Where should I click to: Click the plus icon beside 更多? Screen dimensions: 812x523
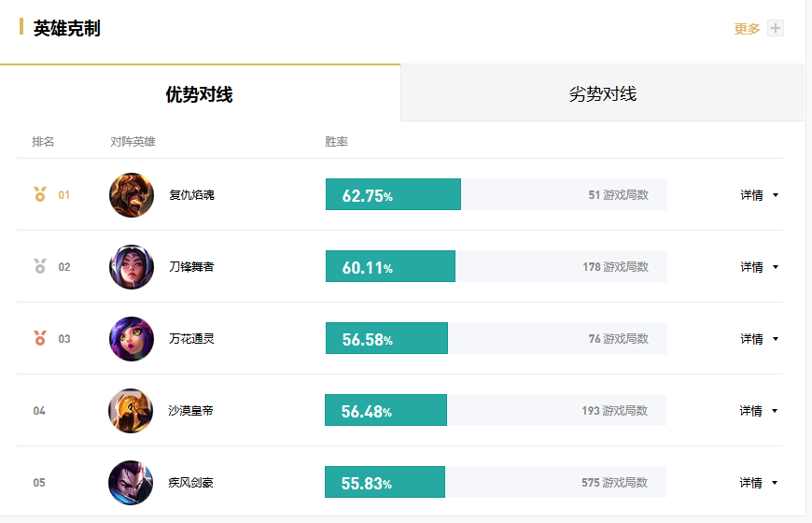point(775,28)
